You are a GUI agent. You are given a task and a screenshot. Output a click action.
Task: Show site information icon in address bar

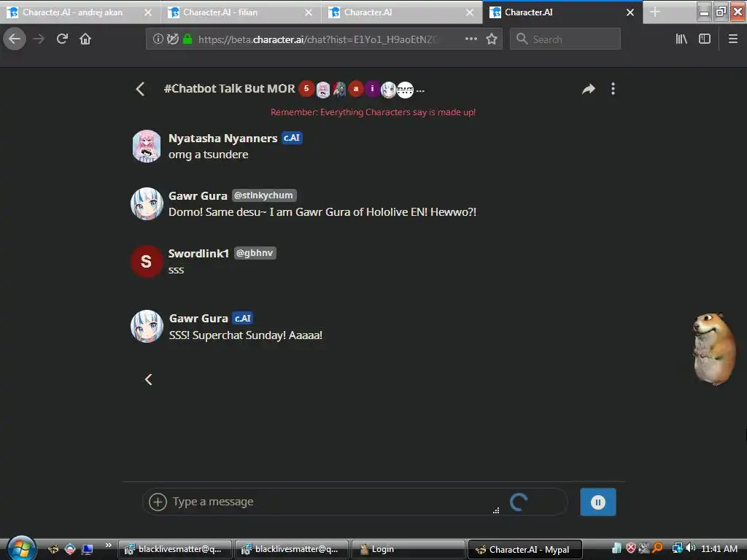(158, 39)
